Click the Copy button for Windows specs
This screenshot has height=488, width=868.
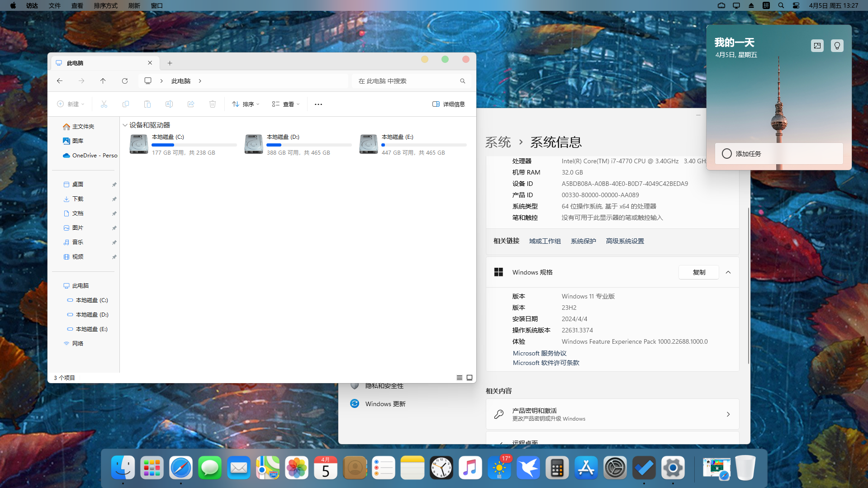698,272
